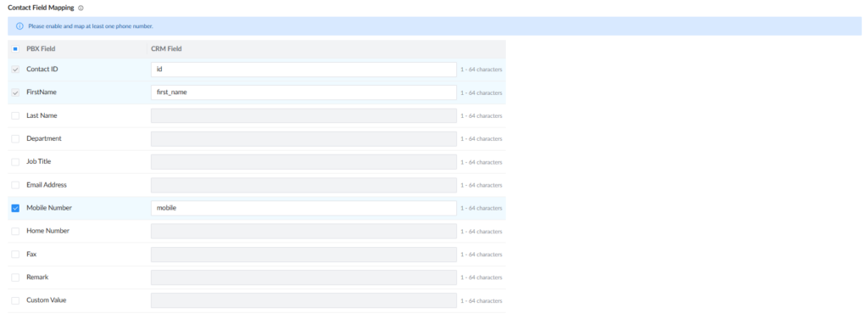Click the Contact ID checkbox

15,70
